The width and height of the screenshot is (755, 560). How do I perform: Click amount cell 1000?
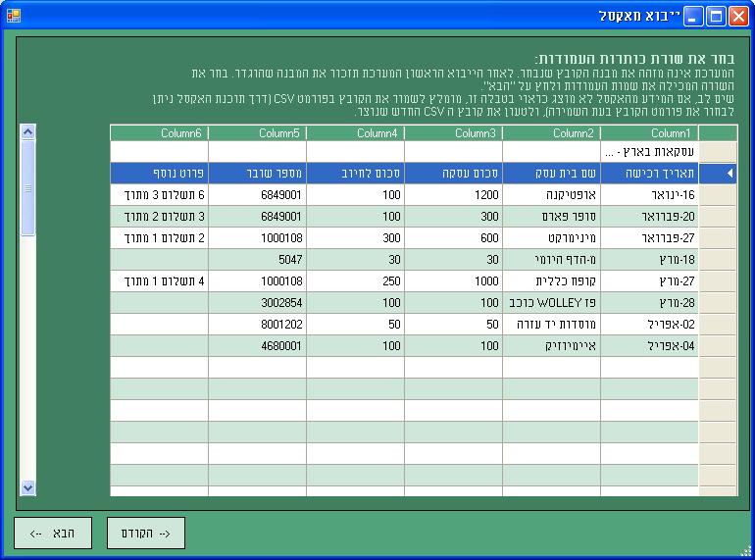[x=454, y=281]
